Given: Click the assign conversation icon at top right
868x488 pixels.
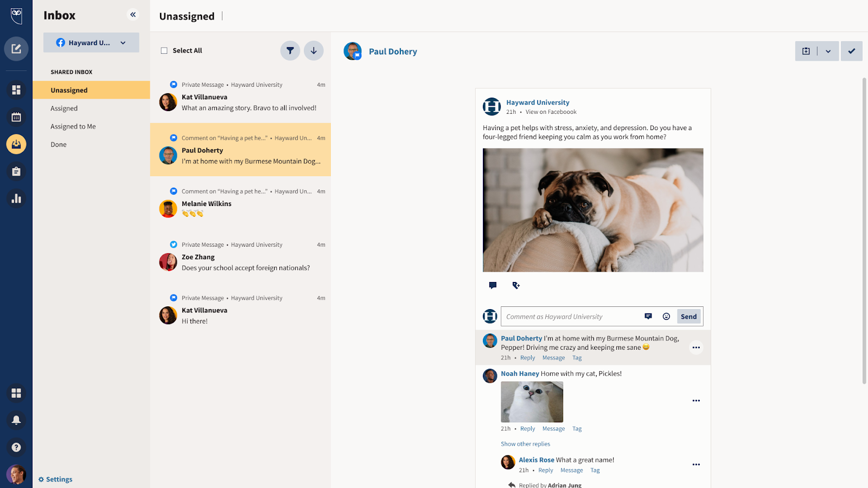Looking at the screenshot, I should [x=806, y=51].
